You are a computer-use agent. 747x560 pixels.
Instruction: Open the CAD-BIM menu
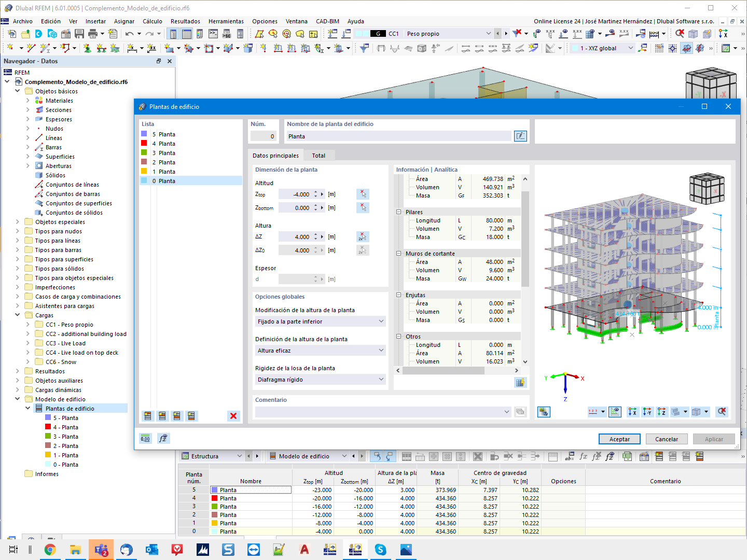pyautogui.click(x=327, y=21)
